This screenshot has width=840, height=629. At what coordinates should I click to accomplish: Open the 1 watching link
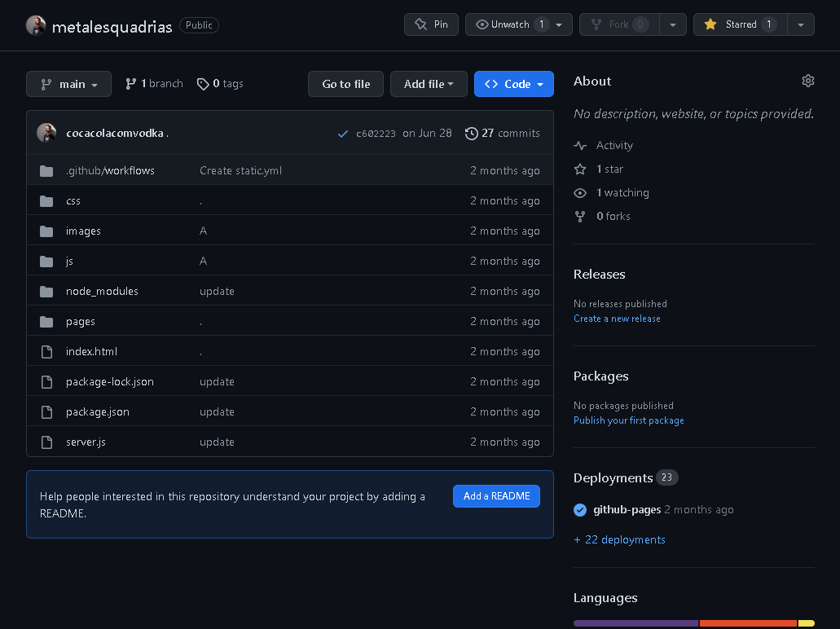pos(622,192)
